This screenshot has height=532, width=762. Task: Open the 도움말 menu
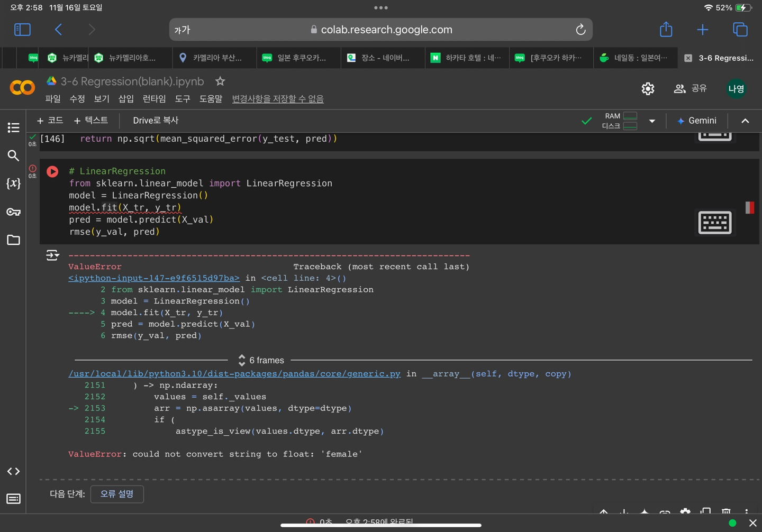click(211, 99)
